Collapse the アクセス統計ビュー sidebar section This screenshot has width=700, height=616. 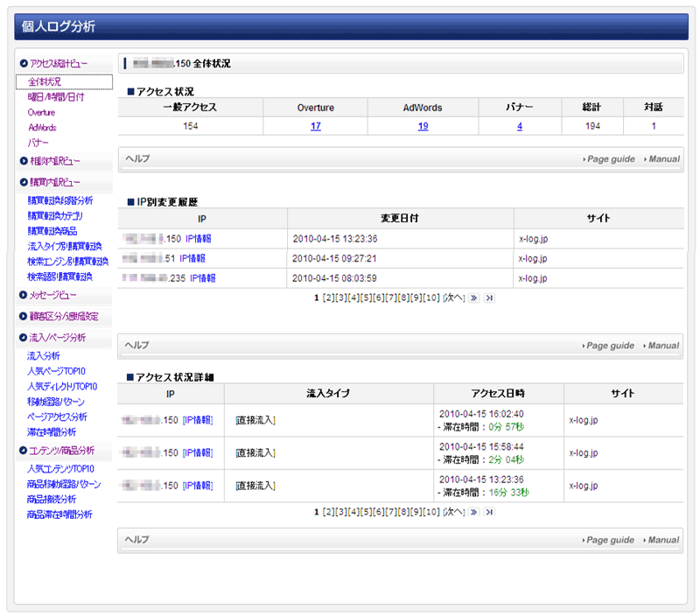[x=23, y=64]
